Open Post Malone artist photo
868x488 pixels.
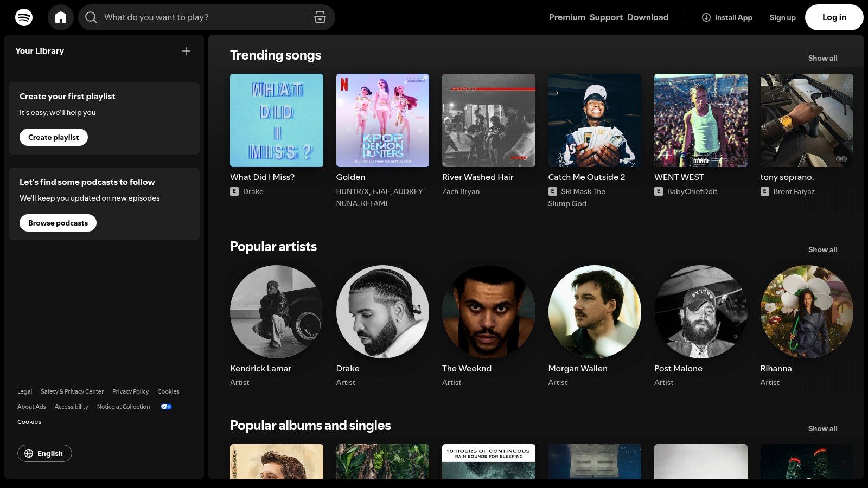[701, 312]
